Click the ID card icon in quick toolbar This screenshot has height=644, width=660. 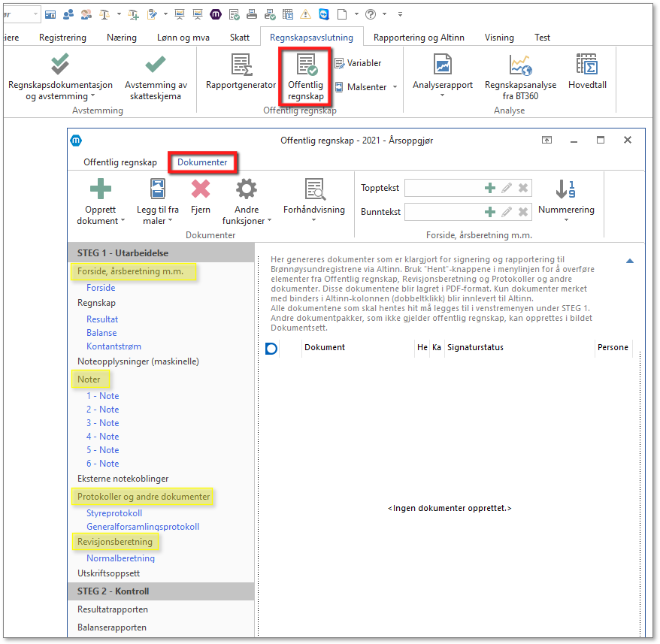click(x=50, y=15)
